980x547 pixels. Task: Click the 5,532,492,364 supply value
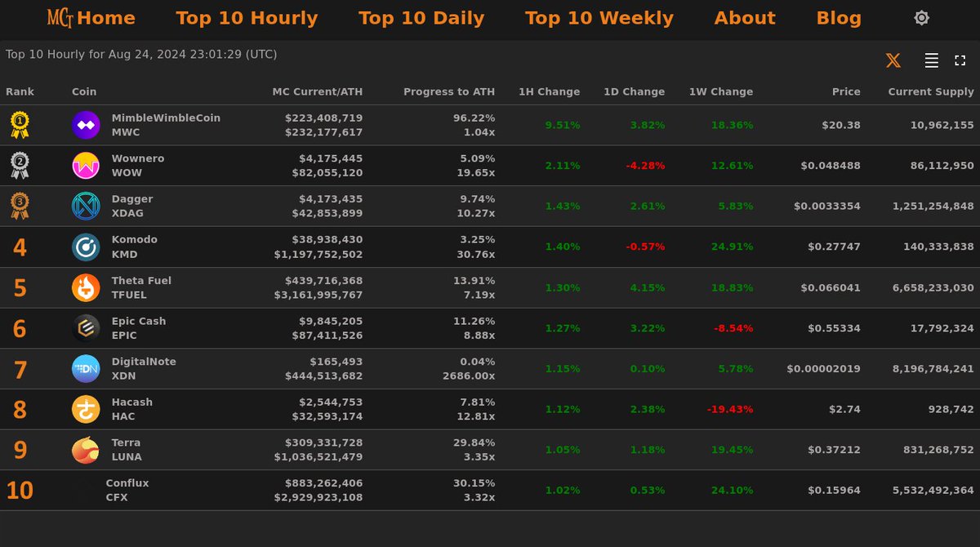coord(931,491)
